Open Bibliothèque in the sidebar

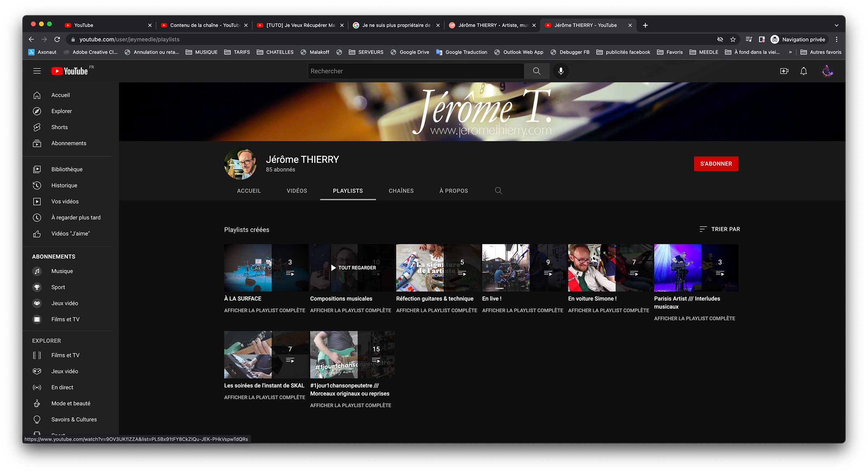71,169
